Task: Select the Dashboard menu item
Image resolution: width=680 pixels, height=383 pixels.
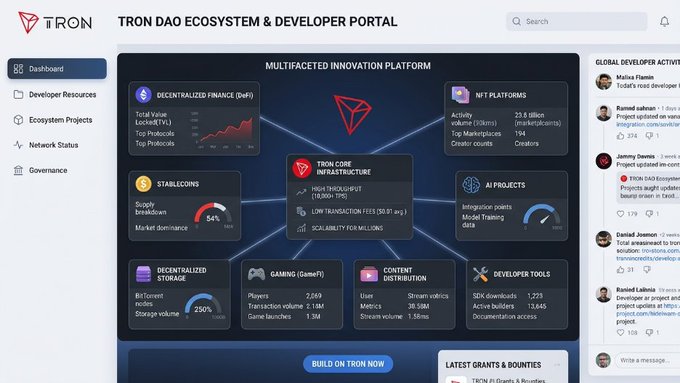Action: [x=57, y=69]
